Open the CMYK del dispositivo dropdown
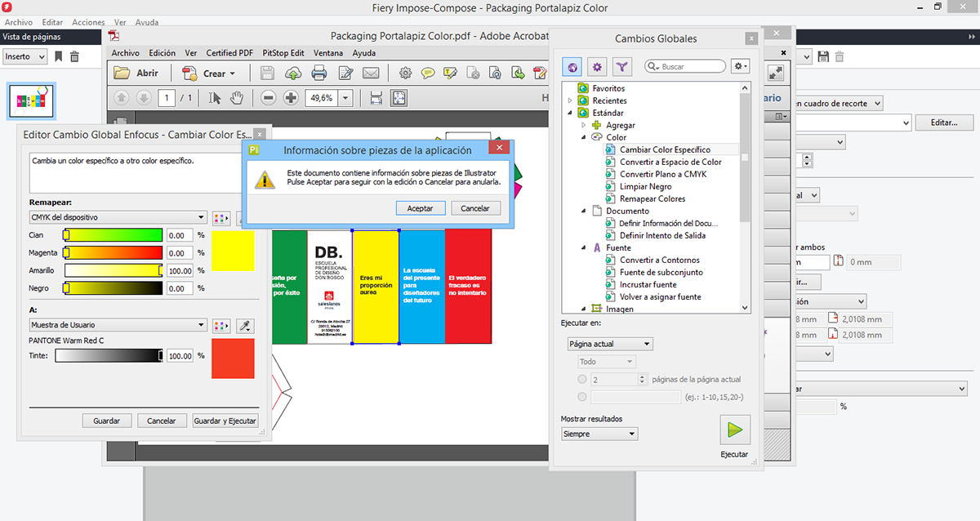Screen dimensions: 980x521 click(x=117, y=217)
